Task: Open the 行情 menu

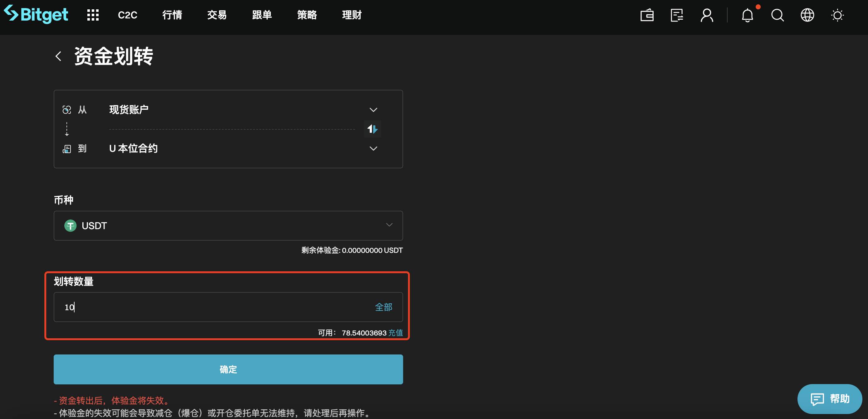Action: [x=172, y=15]
